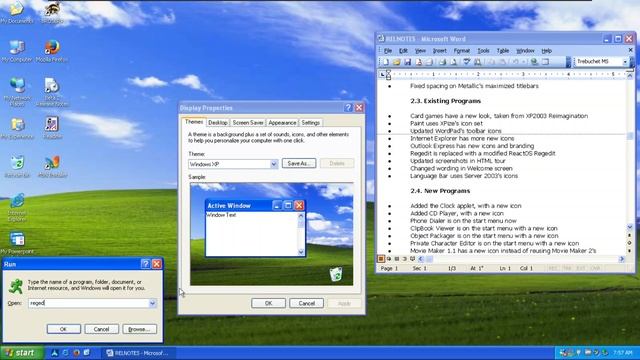Image resolution: width=640 pixels, height=360 pixels.
Task: Click Browse... in the Run dialog
Action: 139,329
